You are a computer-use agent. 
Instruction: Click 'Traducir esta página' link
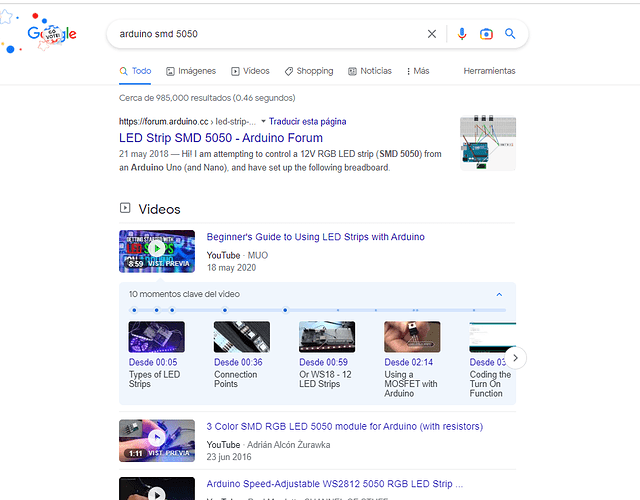point(307,122)
